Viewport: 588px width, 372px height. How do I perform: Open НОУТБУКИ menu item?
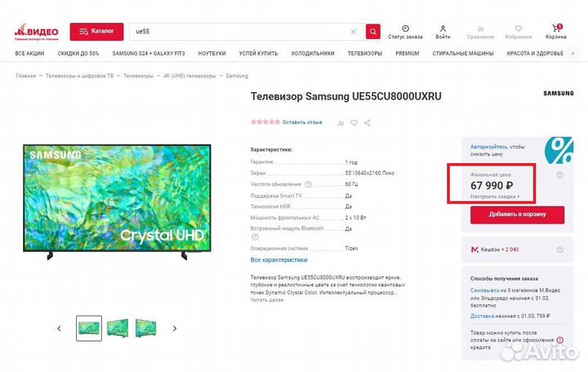point(212,54)
